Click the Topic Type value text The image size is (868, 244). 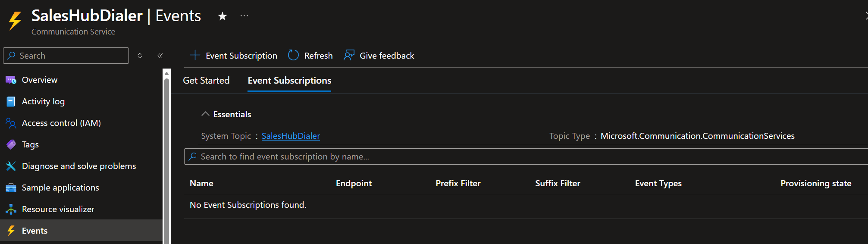(x=697, y=136)
